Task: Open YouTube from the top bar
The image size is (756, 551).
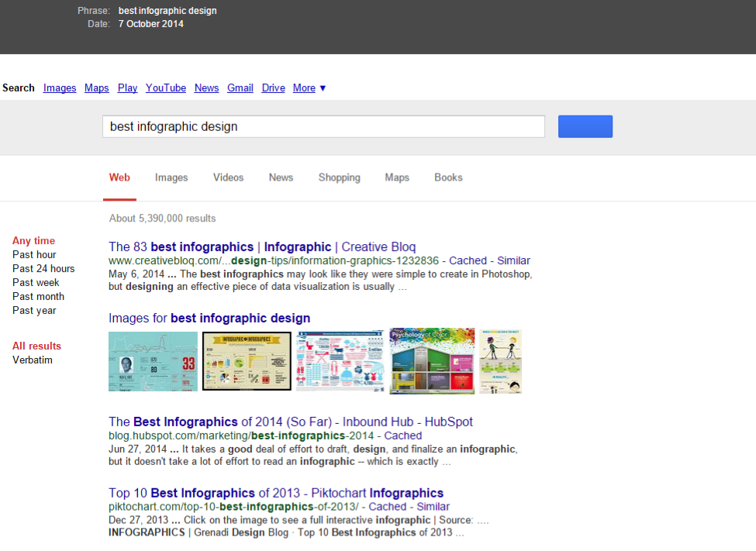Action: coord(166,88)
